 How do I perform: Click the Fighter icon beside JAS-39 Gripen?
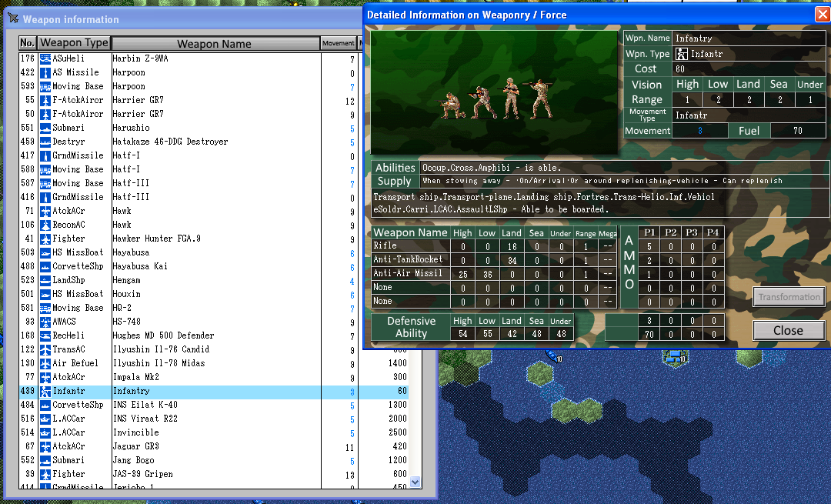point(45,474)
